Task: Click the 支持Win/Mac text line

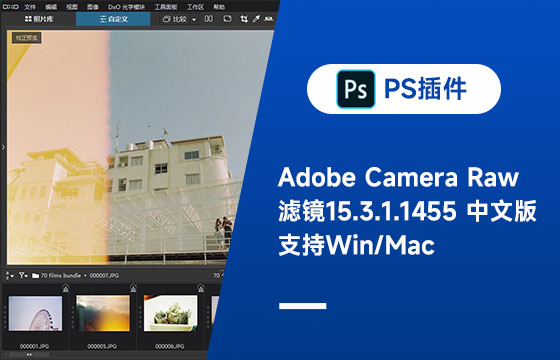Action: (356, 245)
